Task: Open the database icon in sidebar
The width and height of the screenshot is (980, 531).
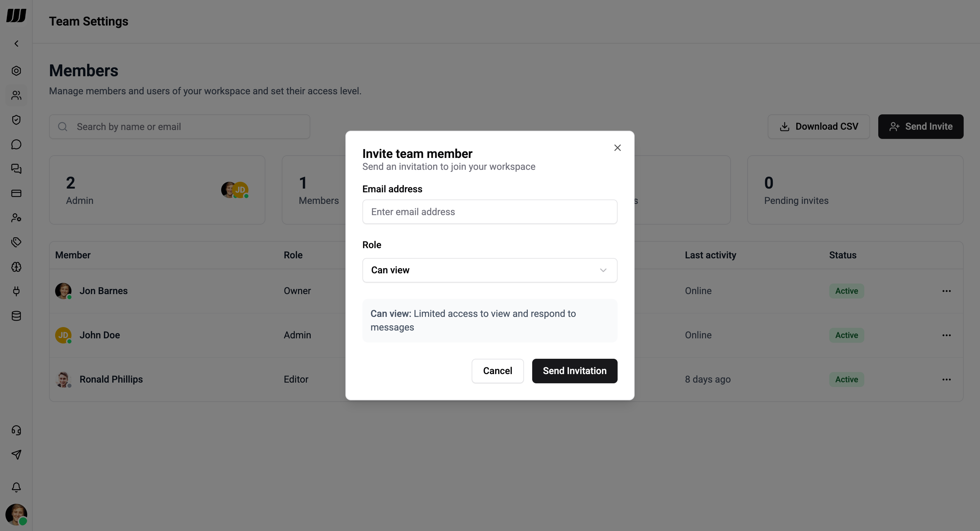Action: (16, 316)
